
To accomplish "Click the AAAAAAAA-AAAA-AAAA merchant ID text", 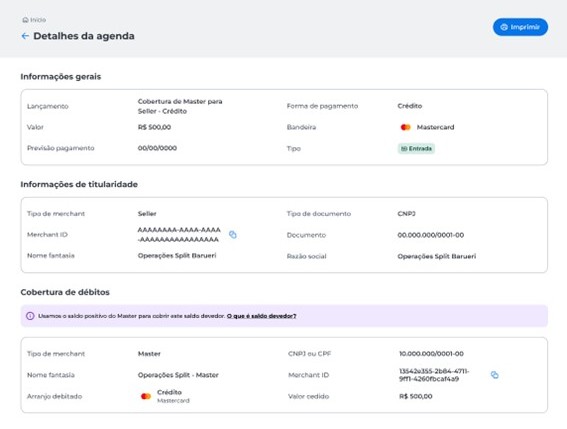I will click(x=179, y=235).
